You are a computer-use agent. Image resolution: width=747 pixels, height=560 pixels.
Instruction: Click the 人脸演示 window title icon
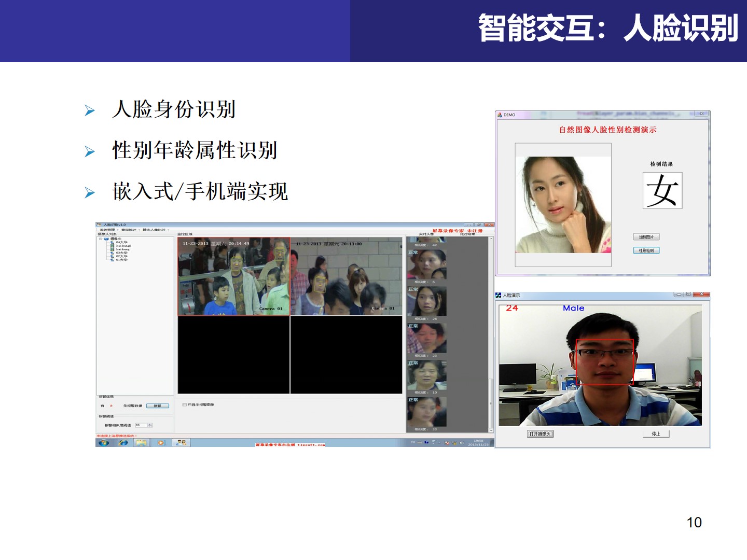click(x=499, y=295)
